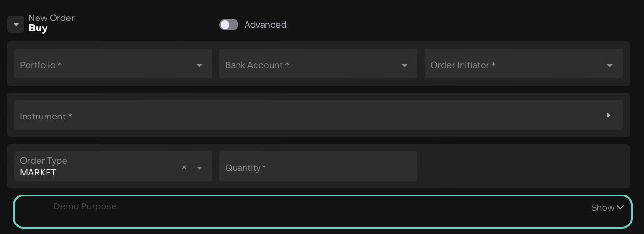Click the Show link
Viewport: 644px width, 234px height.
pos(602,208)
